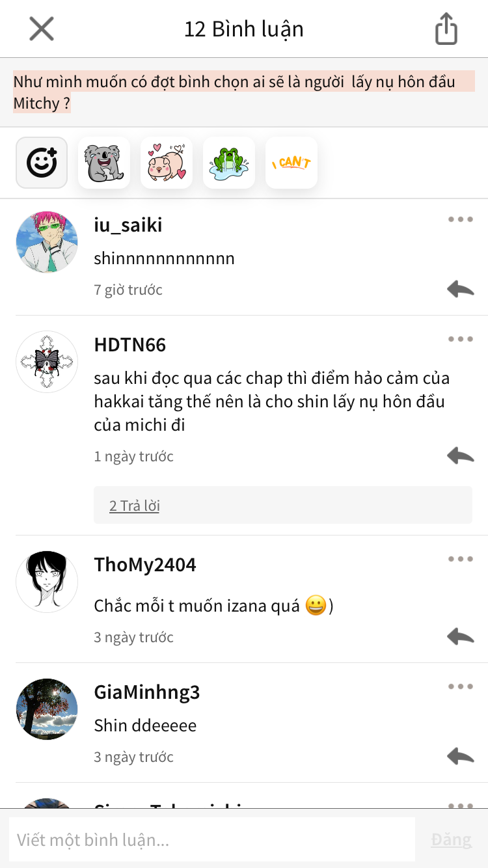Image resolution: width=488 pixels, height=868 pixels.
Task: Open iu_saiki's profile avatar
Action: click(x=47, y=242)
